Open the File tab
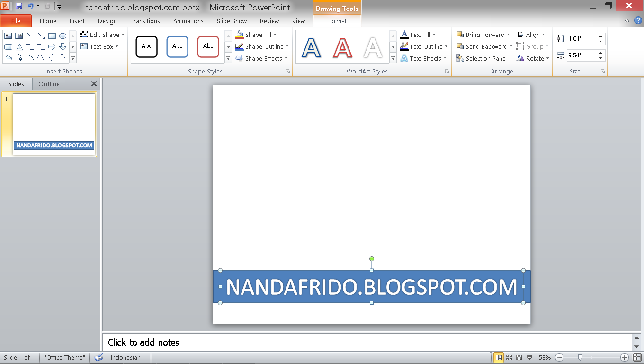The width and height of the screenshot is (644, 364). [x=16, y=21]
